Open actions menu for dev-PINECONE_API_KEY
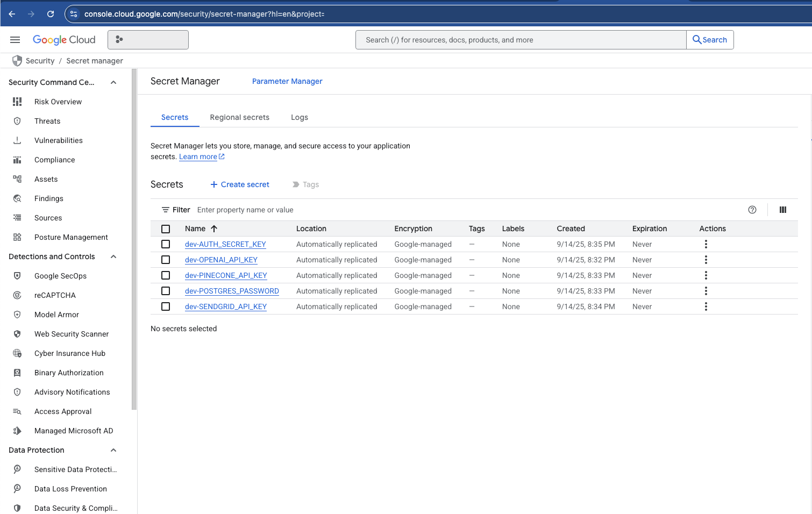This screenshot has width=812, height=514. click(x=706, y=275)
